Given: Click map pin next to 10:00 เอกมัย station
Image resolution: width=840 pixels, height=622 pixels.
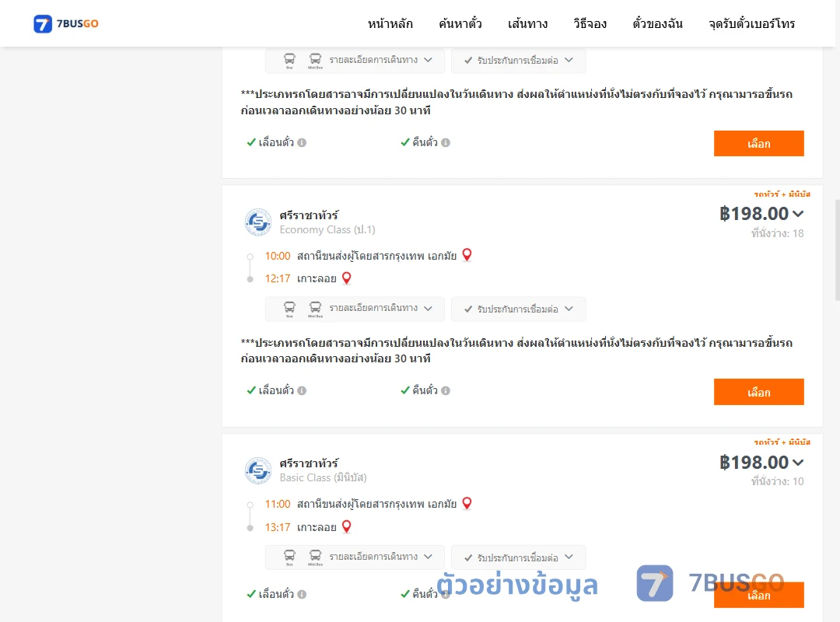Looking at the screenshot, I should 467,255.
